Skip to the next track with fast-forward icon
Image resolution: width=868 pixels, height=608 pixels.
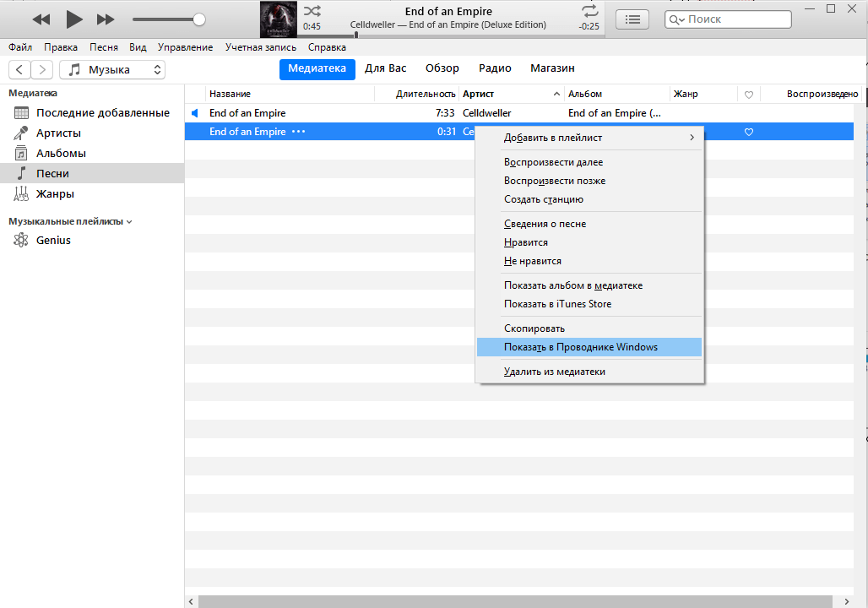(x=106, y=19)
